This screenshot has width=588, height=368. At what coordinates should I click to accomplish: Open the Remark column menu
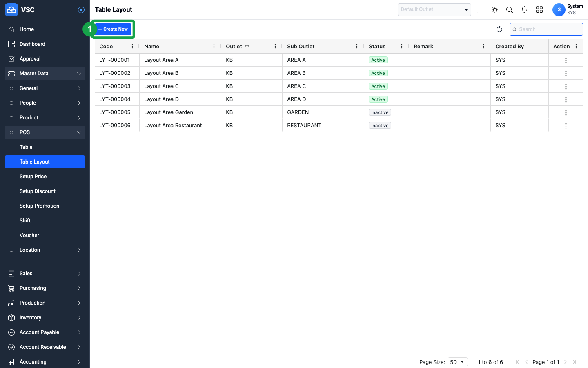(483, 47)
